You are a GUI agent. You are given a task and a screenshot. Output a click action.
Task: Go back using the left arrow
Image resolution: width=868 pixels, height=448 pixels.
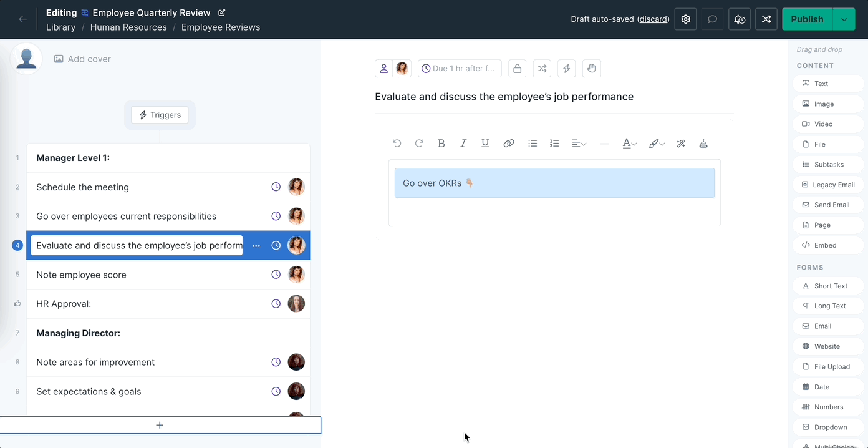(x=23, y=19)
